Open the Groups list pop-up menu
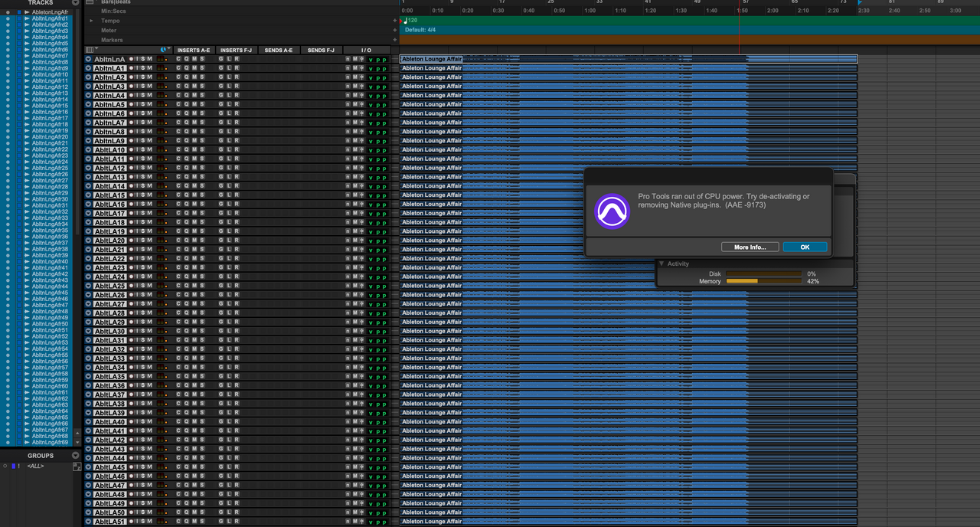Image resolution: width=980 pixels, height=527 pixels. pyautogui.click(x=75, y=455)
